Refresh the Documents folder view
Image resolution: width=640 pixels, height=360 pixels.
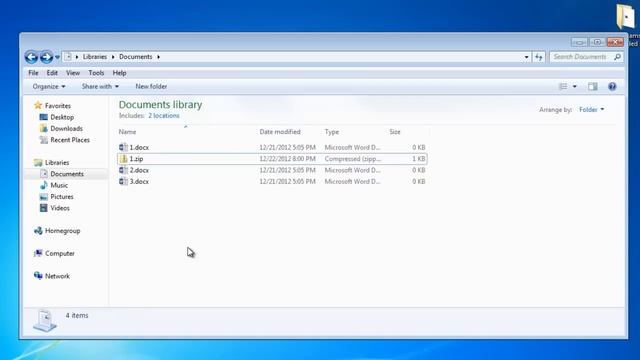pyautogui.click(x=539, y=57)
